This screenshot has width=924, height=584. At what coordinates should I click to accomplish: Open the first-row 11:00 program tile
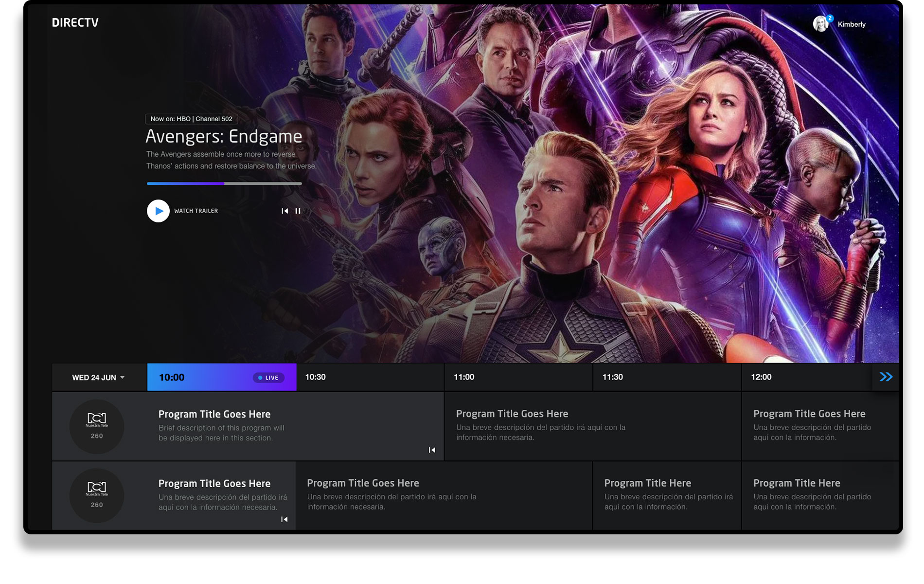pyautogui.click(x=592, y=426)
